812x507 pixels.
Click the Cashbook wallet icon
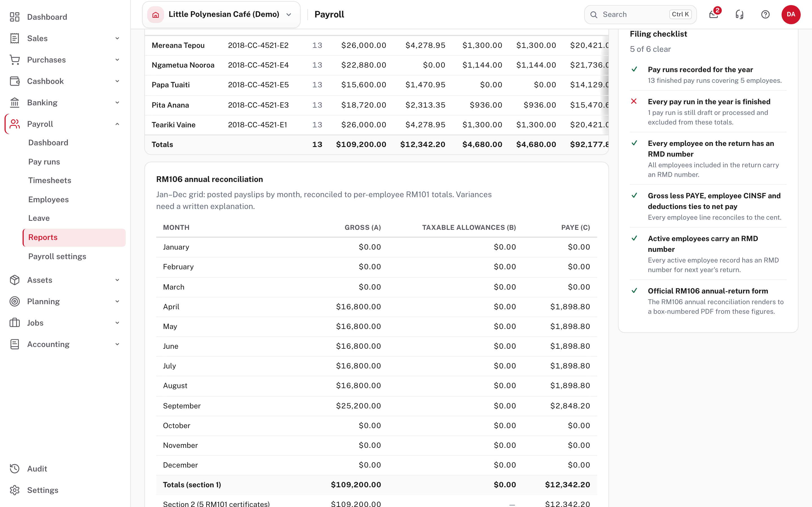[x=14, y=81]
